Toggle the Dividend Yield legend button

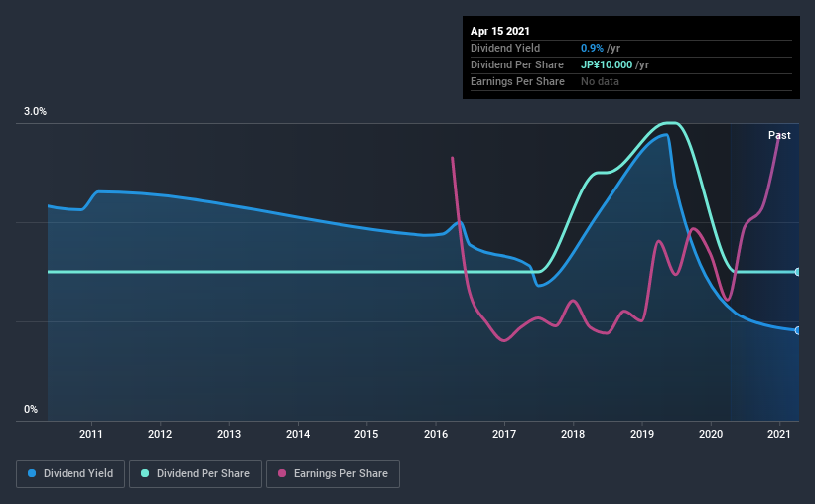tap(71, 474)
